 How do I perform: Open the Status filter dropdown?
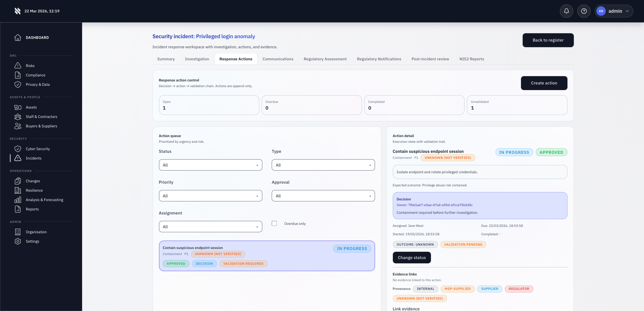(210, 165)
